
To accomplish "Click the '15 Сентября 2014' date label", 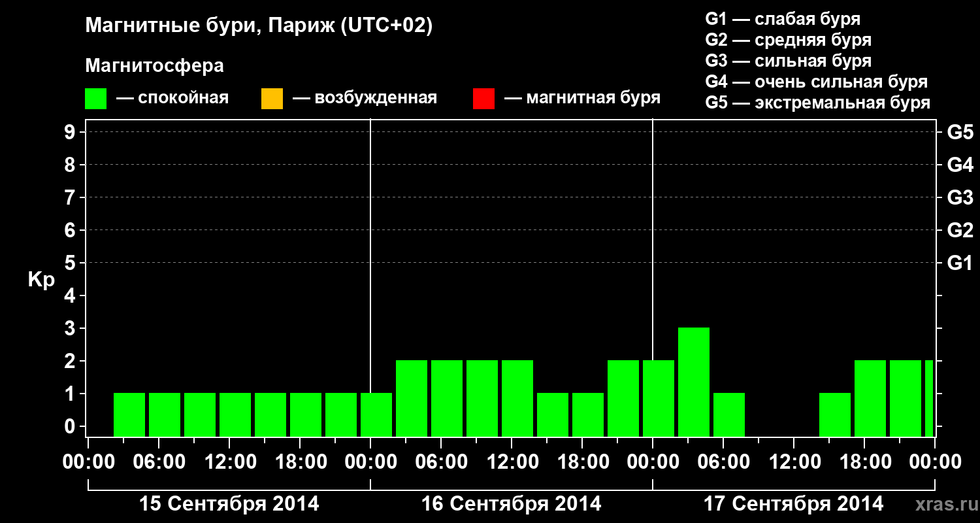I will point(229,504).
